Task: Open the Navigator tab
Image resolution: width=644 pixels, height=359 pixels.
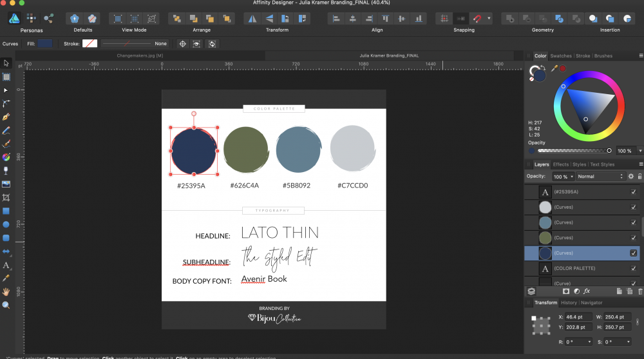Action: (592, 303)
